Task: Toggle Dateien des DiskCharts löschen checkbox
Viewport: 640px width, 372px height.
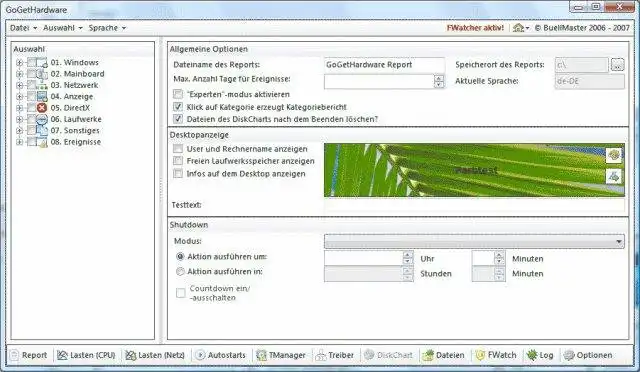Action: [x=178, y=119]
